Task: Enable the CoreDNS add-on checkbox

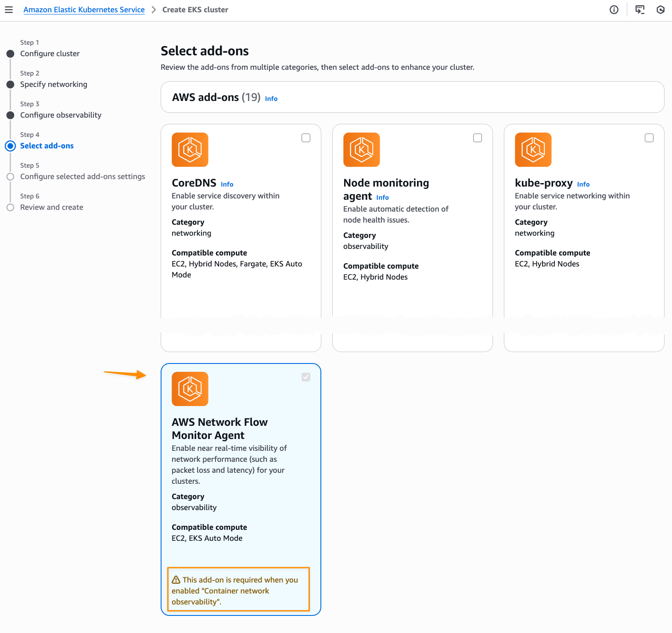Action: [306, 138]
